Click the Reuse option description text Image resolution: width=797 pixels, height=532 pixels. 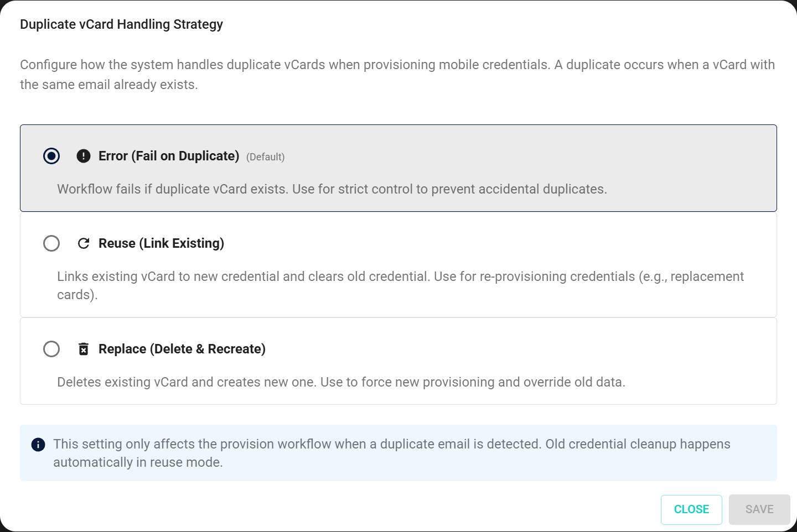(400, 285)
